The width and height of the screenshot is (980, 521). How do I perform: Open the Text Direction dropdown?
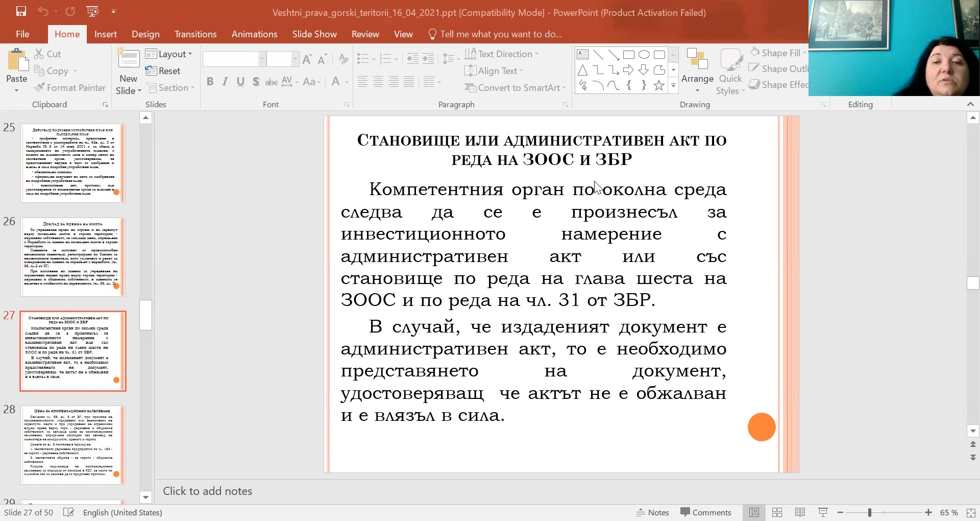pos(502,54)
